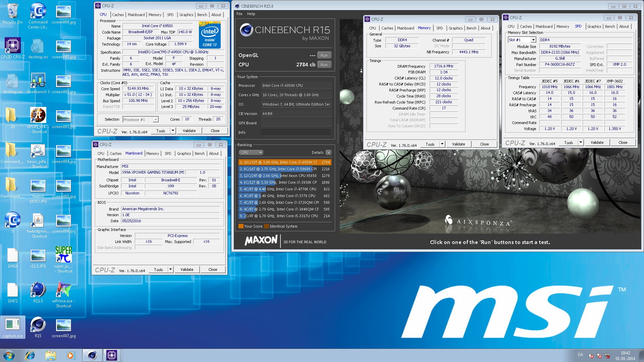Open hwbotprime shortcut icon
The image size is (644, 362).
tap(38, 225)
